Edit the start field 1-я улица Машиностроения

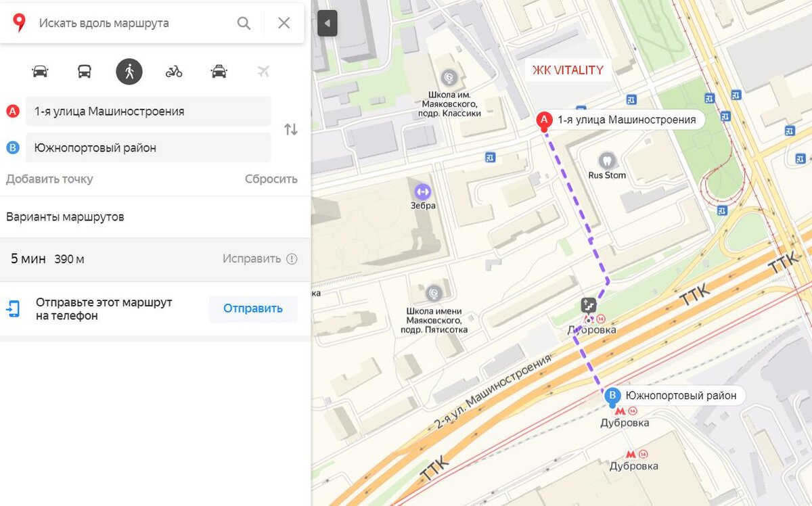pyautogui.click(x=148, y=111)
